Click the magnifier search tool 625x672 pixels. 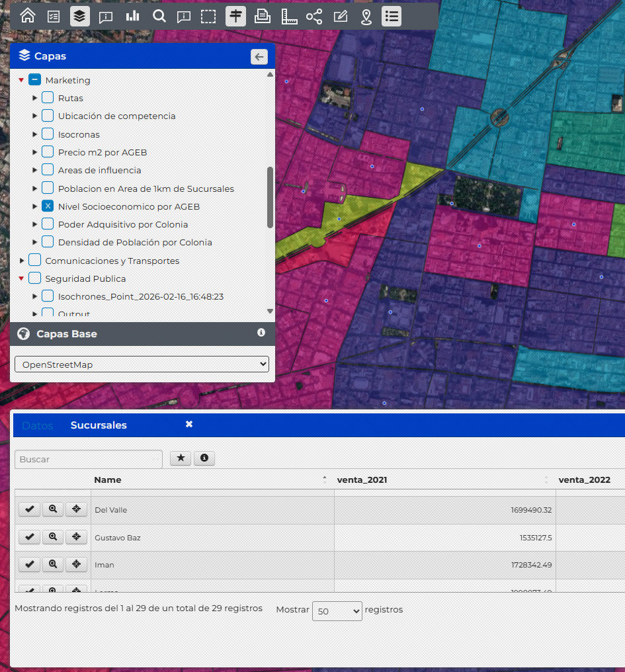[x=159, y=16]
